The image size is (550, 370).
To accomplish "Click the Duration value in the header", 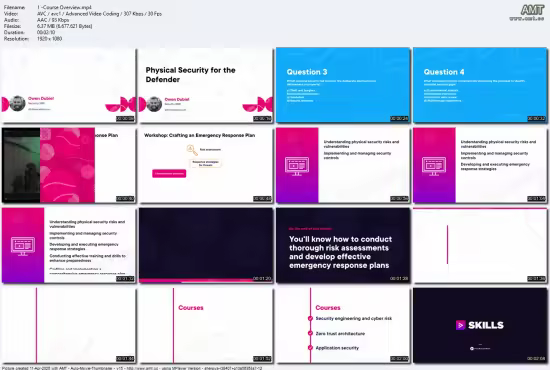I will click(x=46, y=32).
